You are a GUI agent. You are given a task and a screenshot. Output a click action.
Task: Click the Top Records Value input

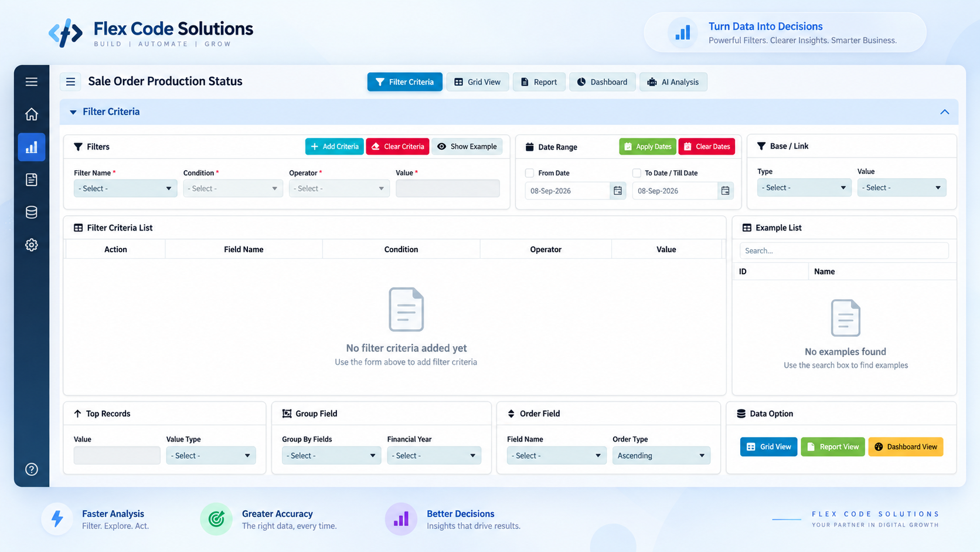pyautogui.click(x=117, y=456)
